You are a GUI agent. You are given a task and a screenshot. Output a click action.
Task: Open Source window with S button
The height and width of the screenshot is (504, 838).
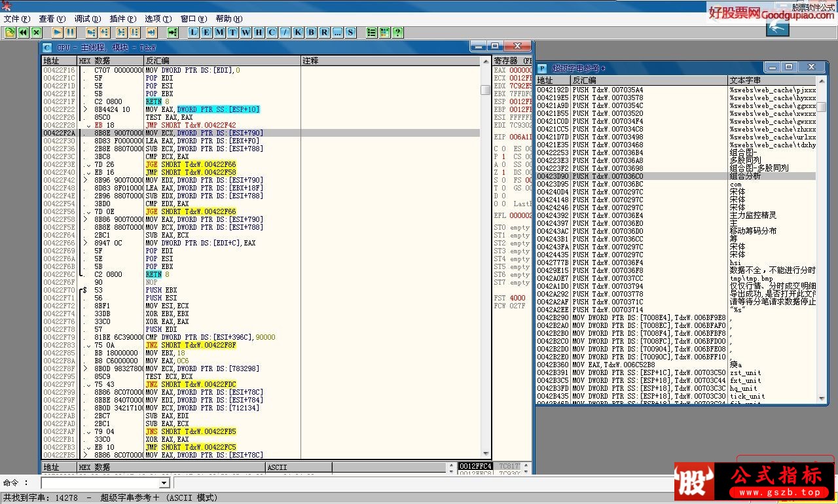(351, 32)
